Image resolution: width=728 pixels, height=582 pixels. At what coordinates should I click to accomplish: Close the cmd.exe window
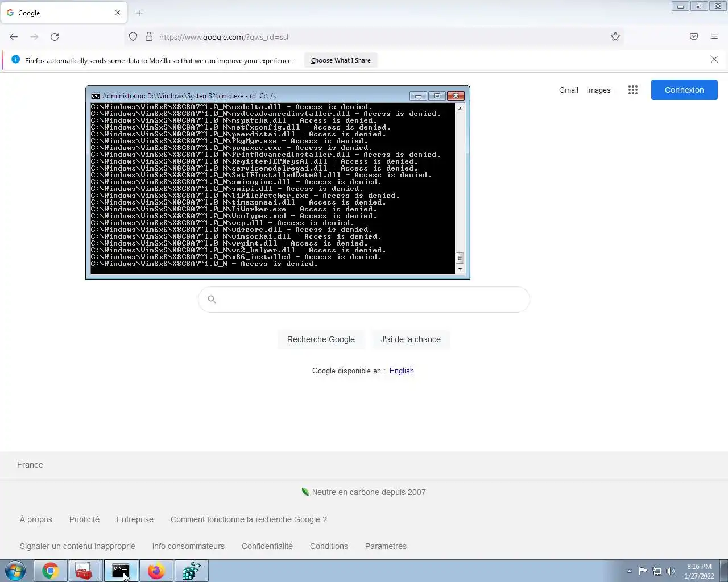[456, 95]
